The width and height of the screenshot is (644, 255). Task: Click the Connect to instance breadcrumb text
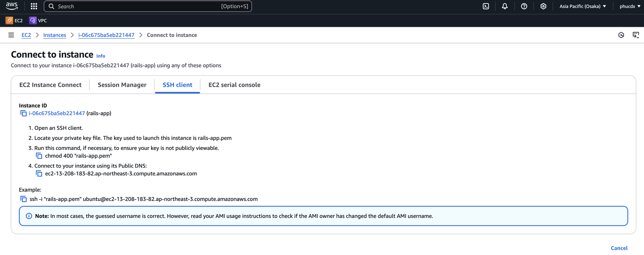[x=172, y=35]
